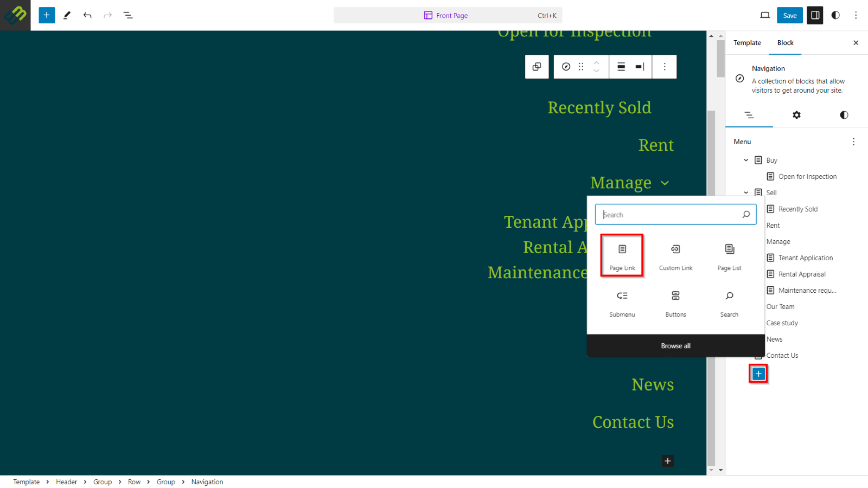Screen dimensions: 868x488
Task: Switch to the Template tab
Action: point(747,43)
